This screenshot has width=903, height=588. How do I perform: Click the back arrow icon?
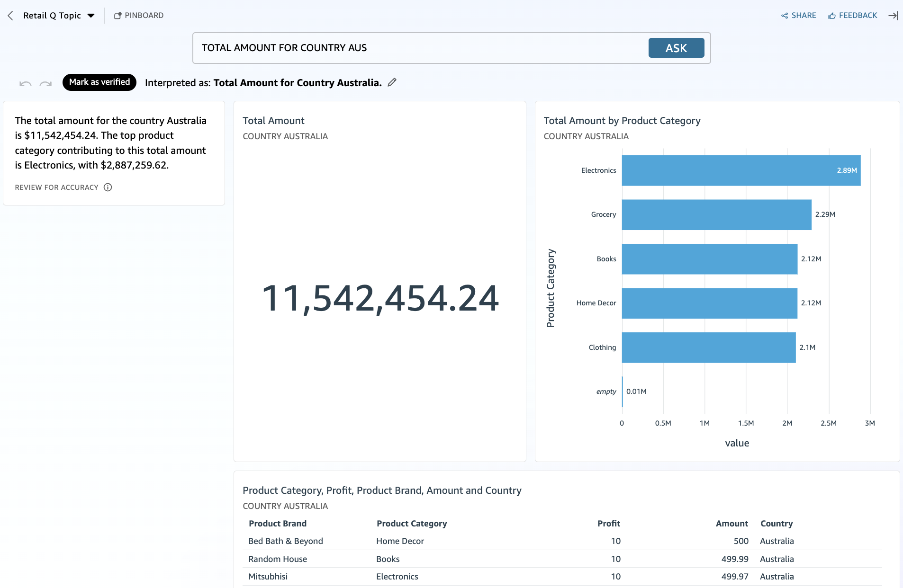[x=10, y=16]
